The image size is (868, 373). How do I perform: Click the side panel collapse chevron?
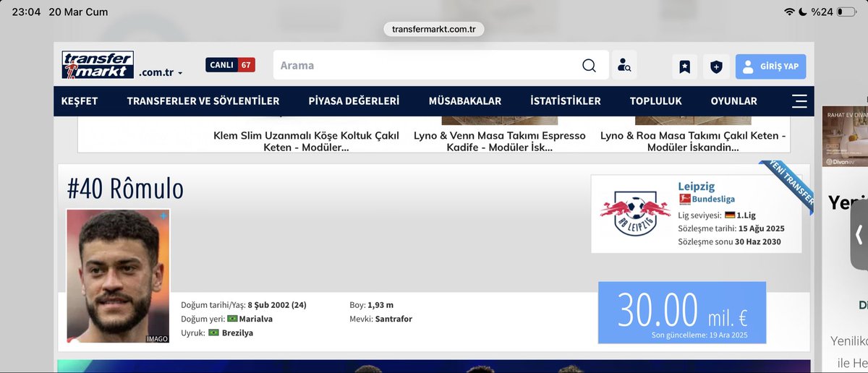point(859,235)
